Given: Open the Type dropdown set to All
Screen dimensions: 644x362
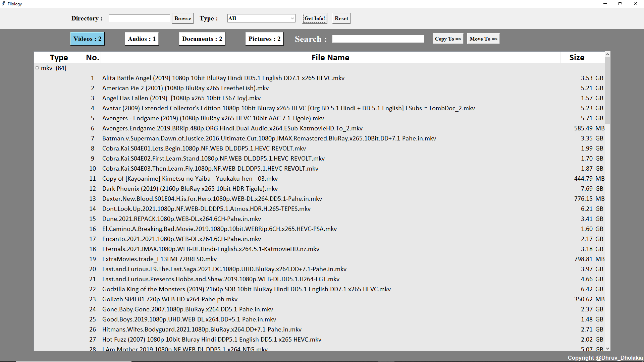Looking at the screenshot, I should (261, 18).
